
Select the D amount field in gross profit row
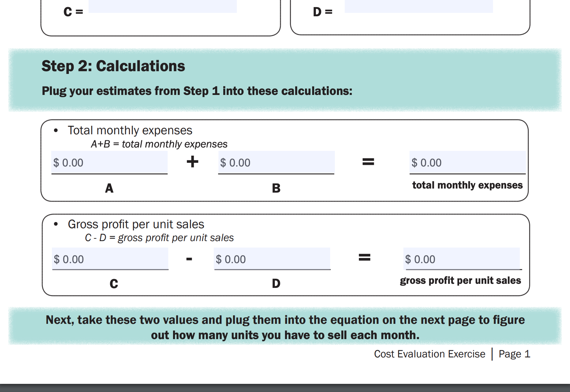point(272,259)
